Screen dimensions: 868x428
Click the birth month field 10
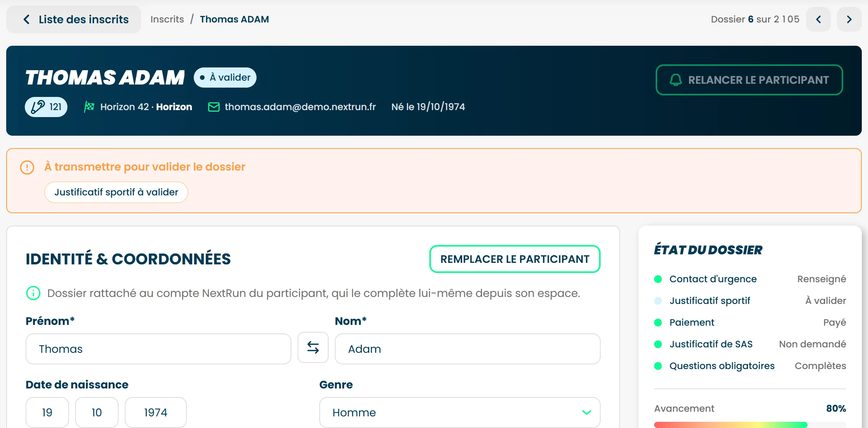pos(97,412)
